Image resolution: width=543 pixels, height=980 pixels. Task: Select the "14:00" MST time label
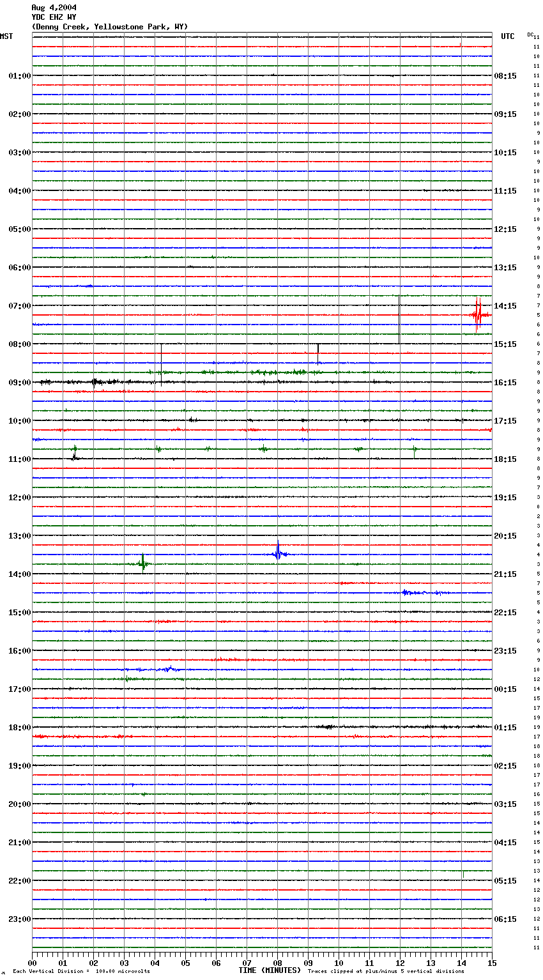coord(20,574)
